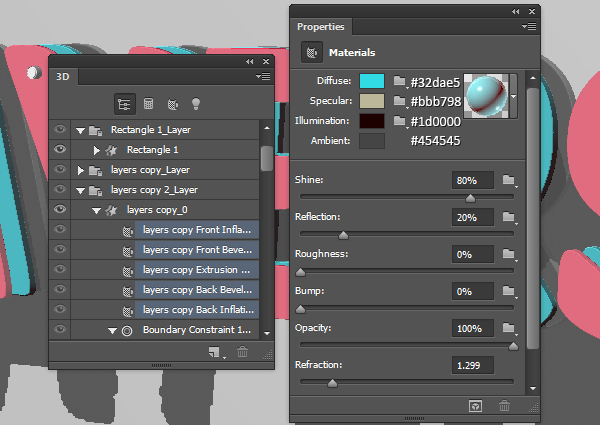Image resolution: width=600 pixels, height=425 pixels.
Task: Filter 3D panel by materials
Action: pos(173,104)
